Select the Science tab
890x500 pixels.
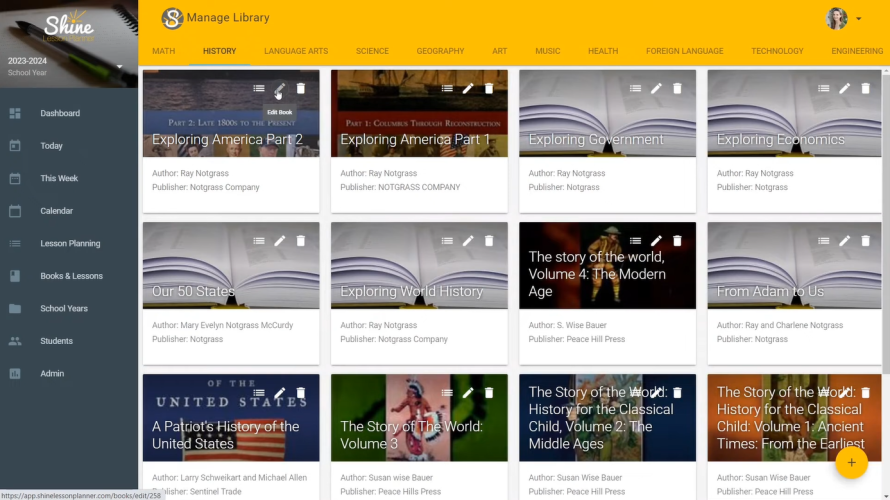372,51
